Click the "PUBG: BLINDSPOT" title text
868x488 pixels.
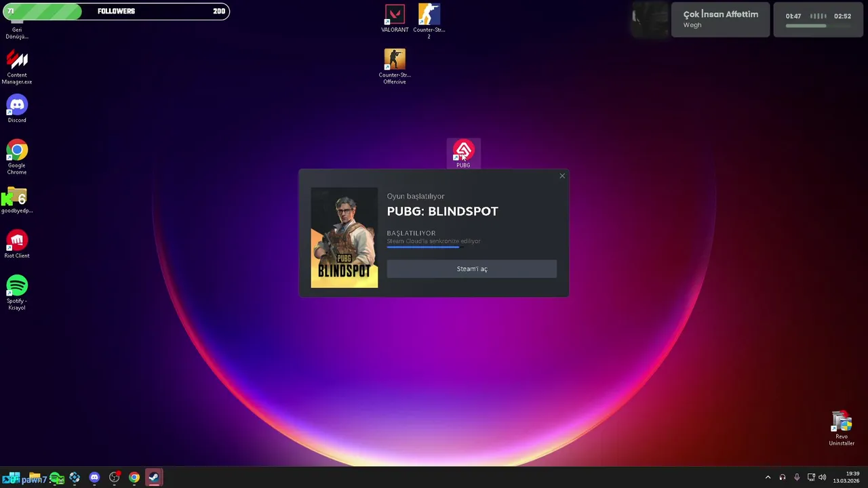click(443, 211)
